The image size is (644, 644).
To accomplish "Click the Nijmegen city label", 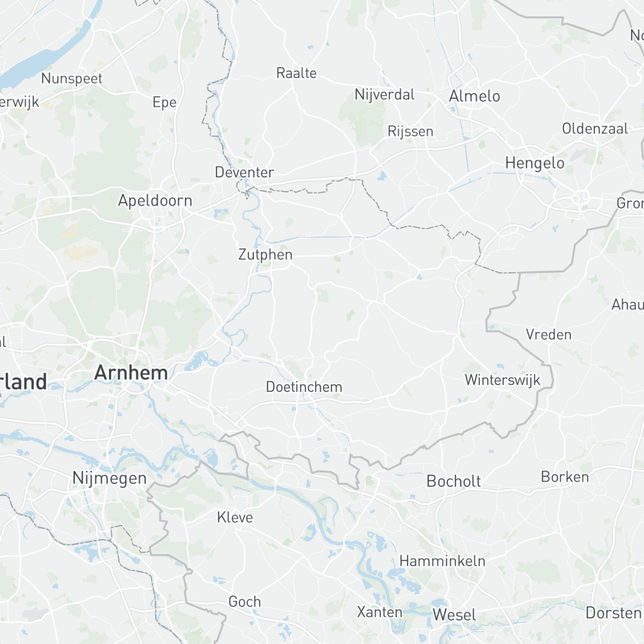I will pyautogui.click(x=109, y=479).
